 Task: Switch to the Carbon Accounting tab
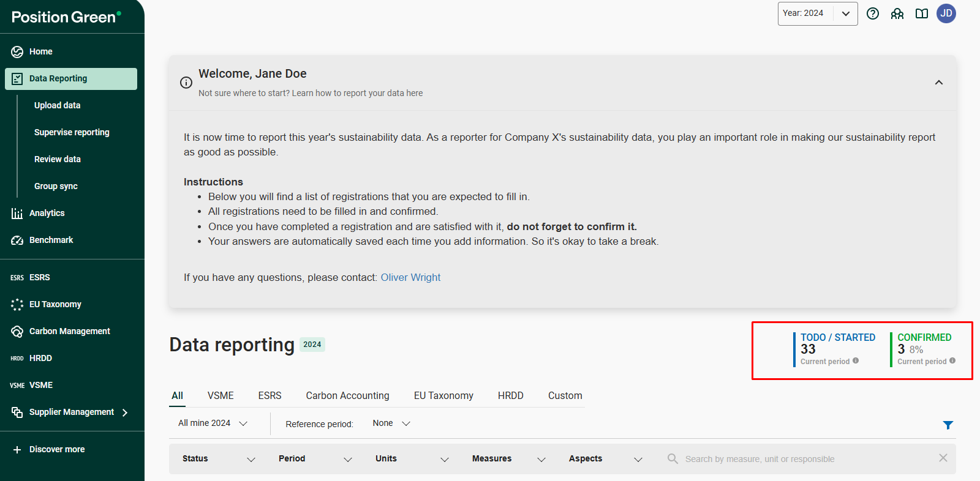(x=347, y=395)
